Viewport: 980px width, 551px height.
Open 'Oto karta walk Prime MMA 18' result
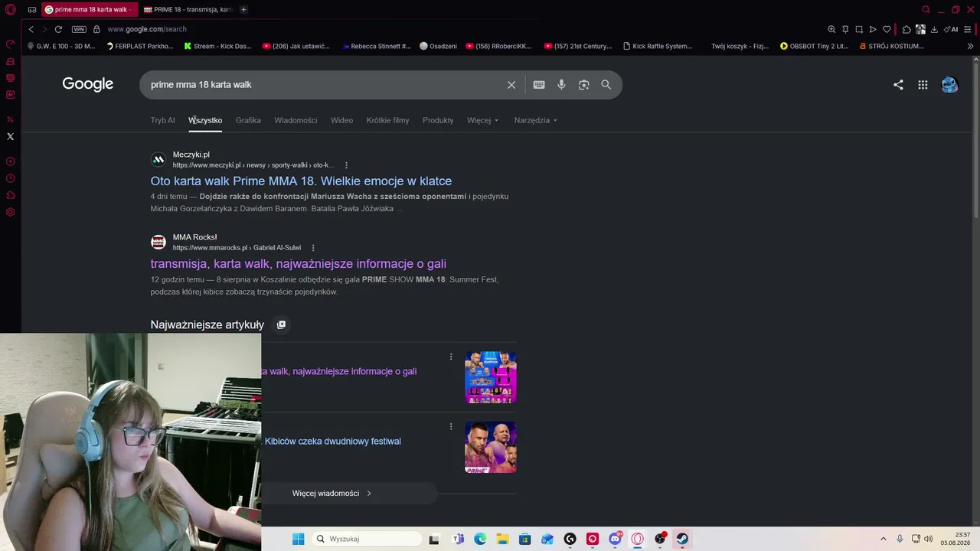tap(301, 181)
